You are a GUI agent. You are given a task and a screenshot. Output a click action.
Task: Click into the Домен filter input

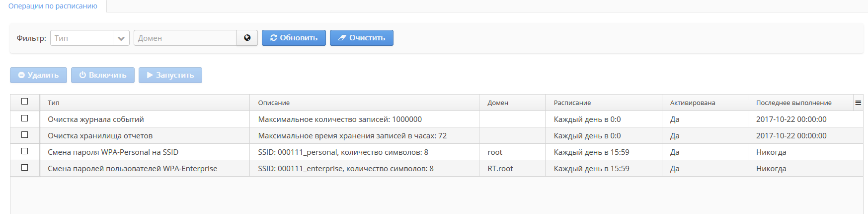click(x=185, y=38)
